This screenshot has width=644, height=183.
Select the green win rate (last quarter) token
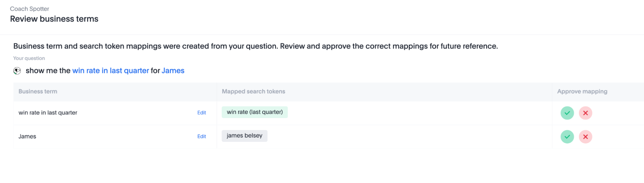255,112
